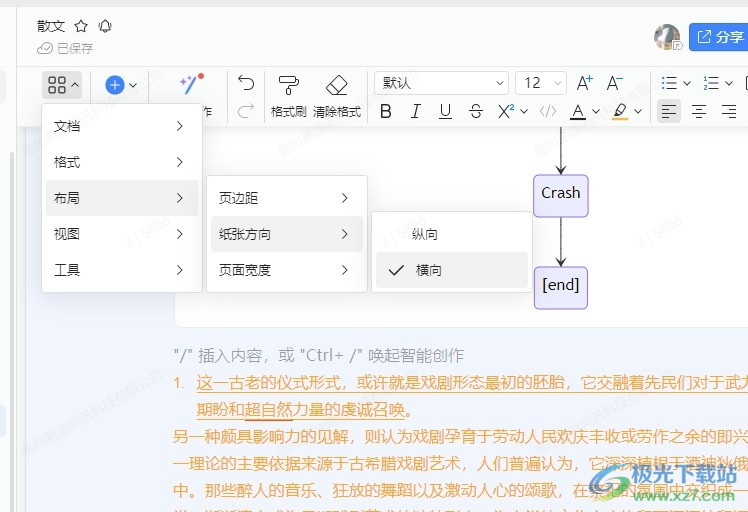Toggle bold formatting
Image resolution: width=748 pixels, height=512 pixels.
pyautogui.click(x=386, y=112)
